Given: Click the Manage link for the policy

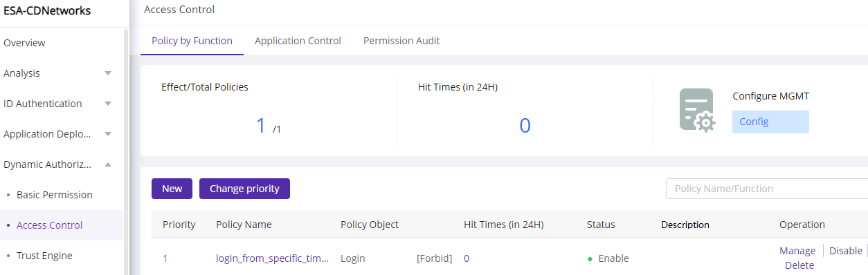Looking at the screenshot, I should [797, 251].
